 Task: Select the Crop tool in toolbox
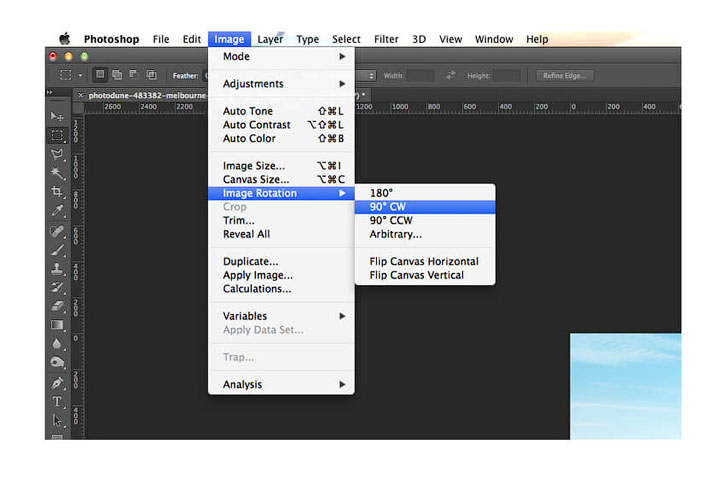click(x=57, y=192)
